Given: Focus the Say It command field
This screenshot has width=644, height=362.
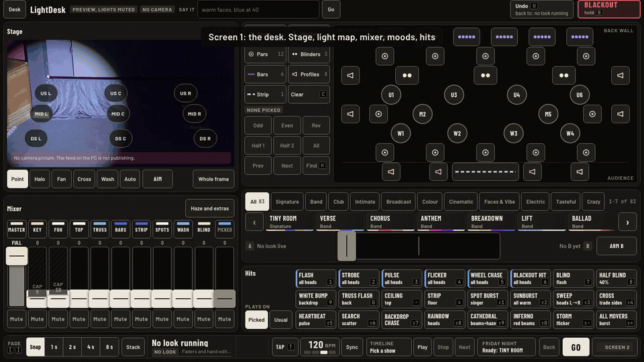Looking at the screenshot, I should click(x=258, y=9).
